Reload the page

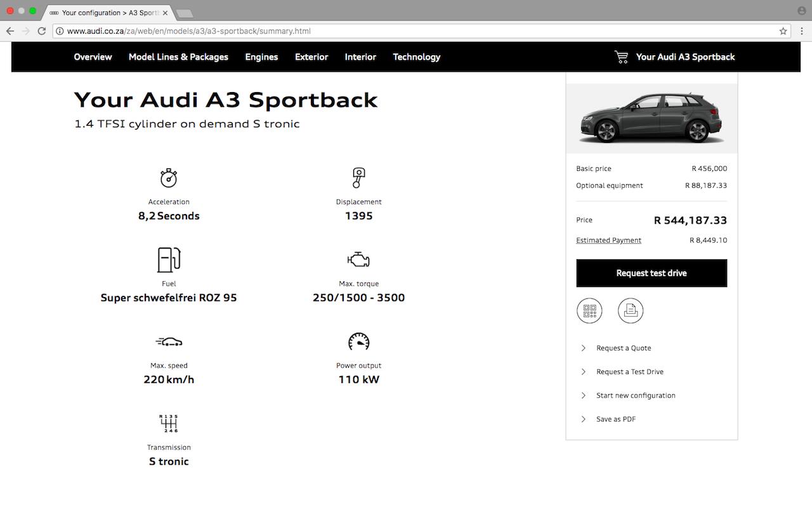(x=42, y=30)
